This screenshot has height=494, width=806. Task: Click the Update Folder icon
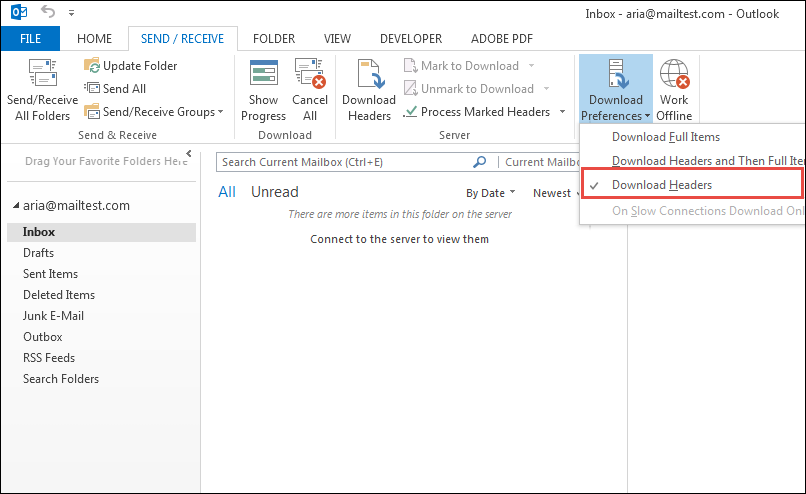tap(92, 66)
